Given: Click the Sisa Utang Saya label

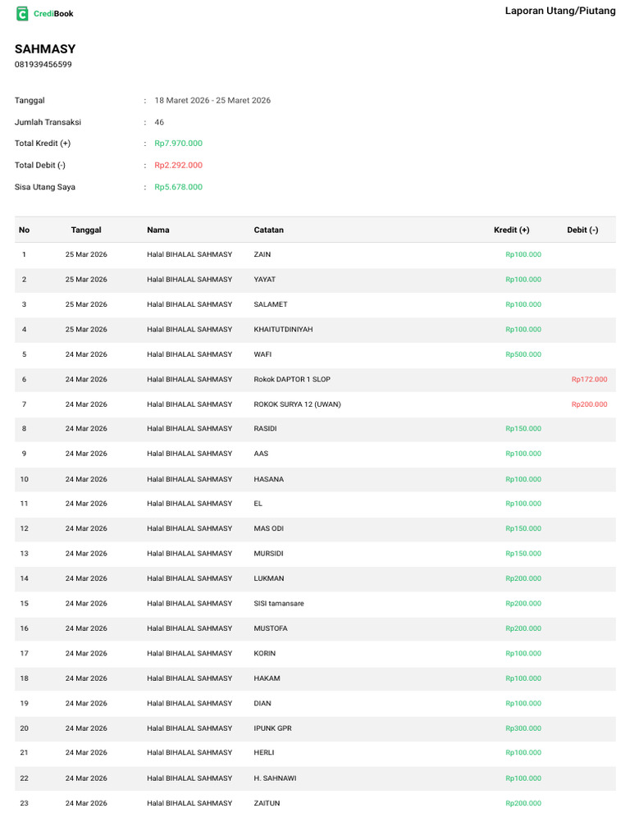Looking at the screenshot, I should coord(45,187).
